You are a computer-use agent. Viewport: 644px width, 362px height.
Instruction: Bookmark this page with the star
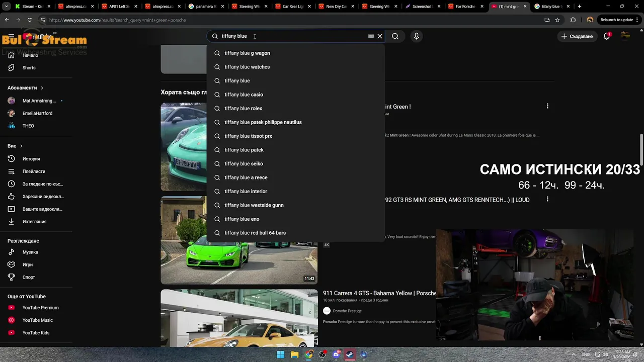(557, 20)
